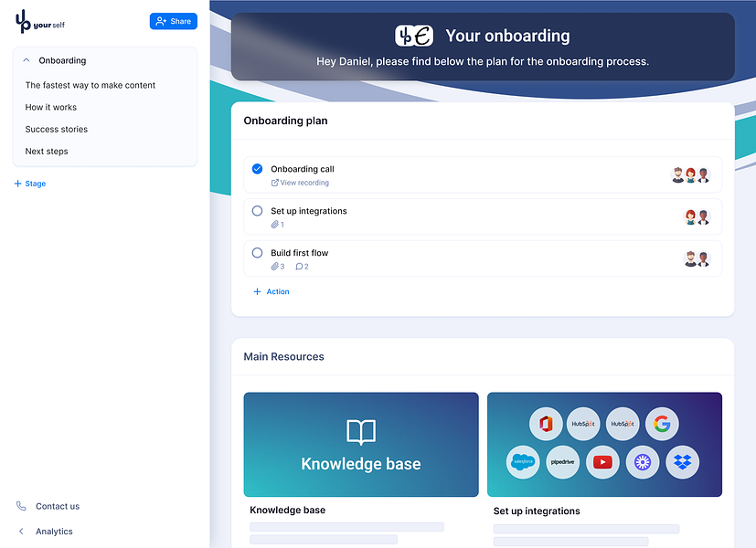Viewport: 756px width, 548px height.
Task: Go to Success stories in sidebar
Action: click(57, 129)
